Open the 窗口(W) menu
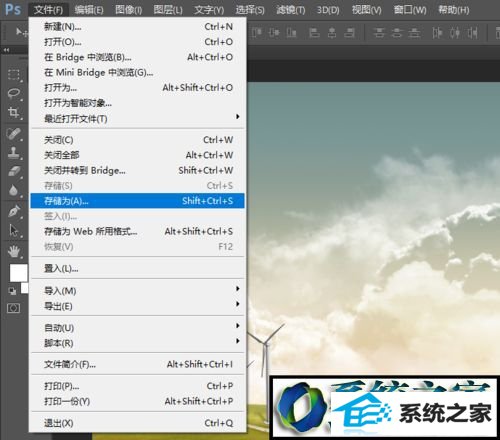This screenshot has height=440, width=500. coord(410,10)
